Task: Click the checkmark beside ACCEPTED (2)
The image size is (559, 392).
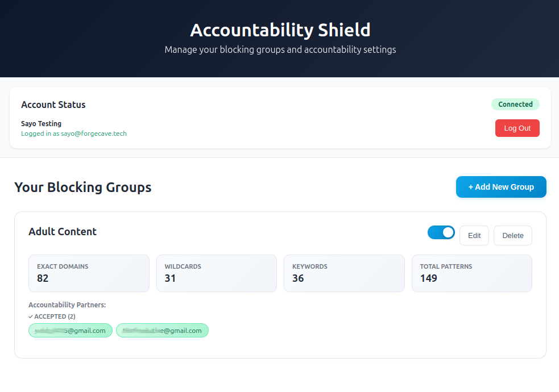Action: pyautogui.click(x=31, y=316)
